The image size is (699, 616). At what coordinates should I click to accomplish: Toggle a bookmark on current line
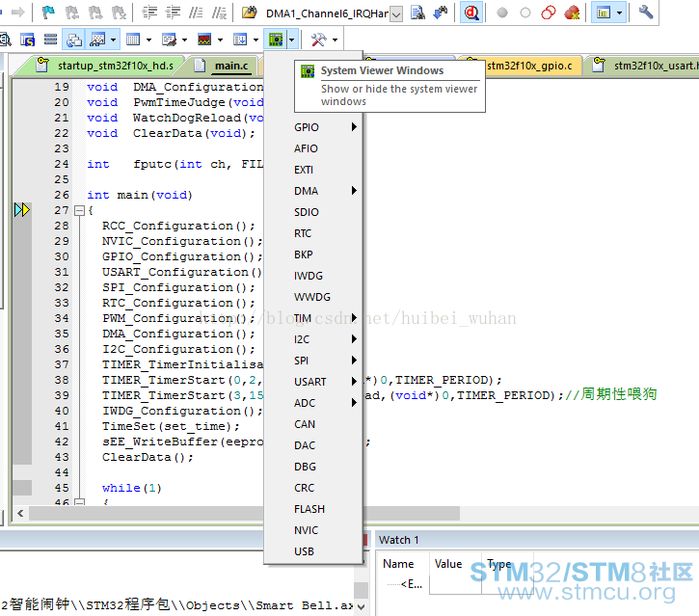pyautogui.click(x=48, y=13)
